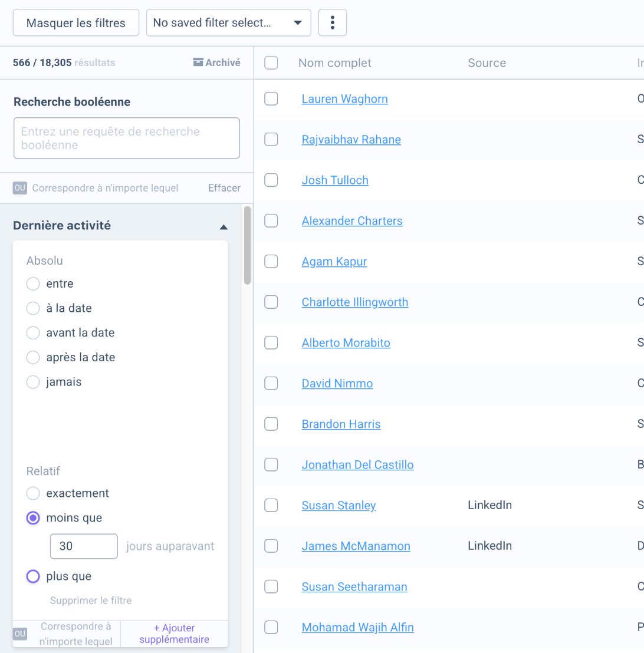Screen dimensions: 644x653
Task: Click the filter panel scrollbar thumb
Action: click(x=247, y=245)
